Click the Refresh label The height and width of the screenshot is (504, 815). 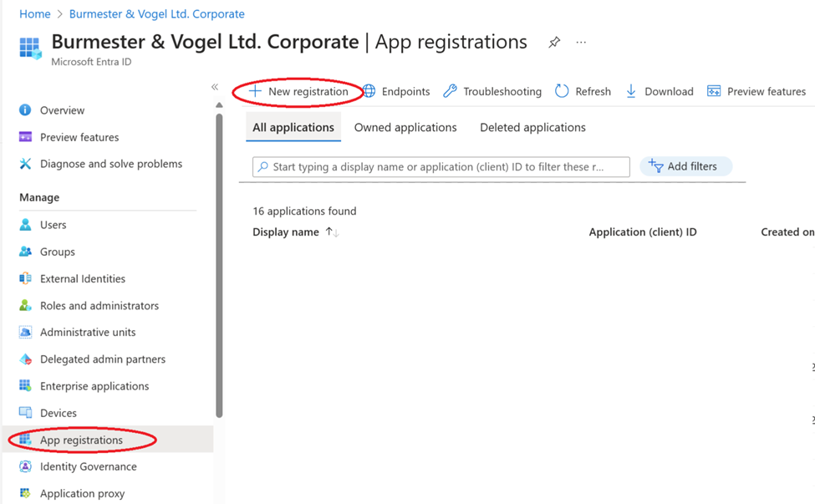[593, 91]
